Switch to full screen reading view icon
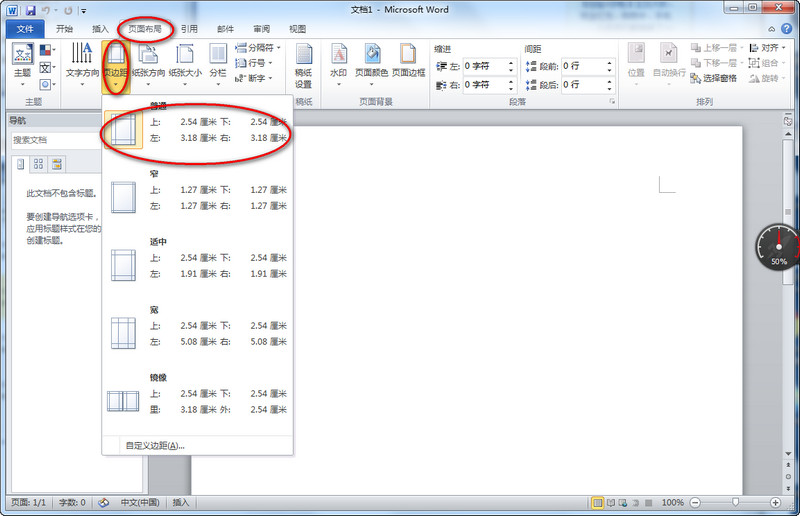This screenshot has width=800, height=516. point(610,503)
